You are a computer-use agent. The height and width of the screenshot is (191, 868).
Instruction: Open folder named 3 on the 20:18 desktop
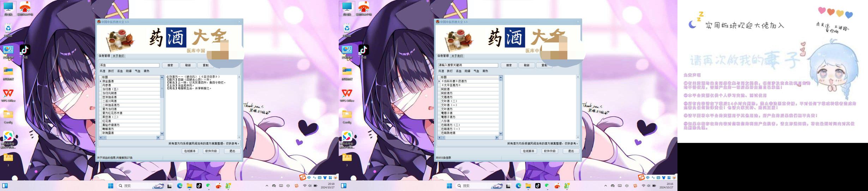tap(8, 160)
